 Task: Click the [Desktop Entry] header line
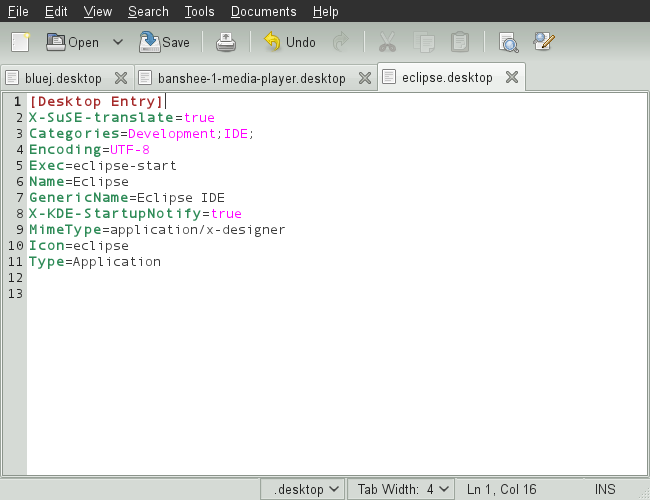pos(96,102)
